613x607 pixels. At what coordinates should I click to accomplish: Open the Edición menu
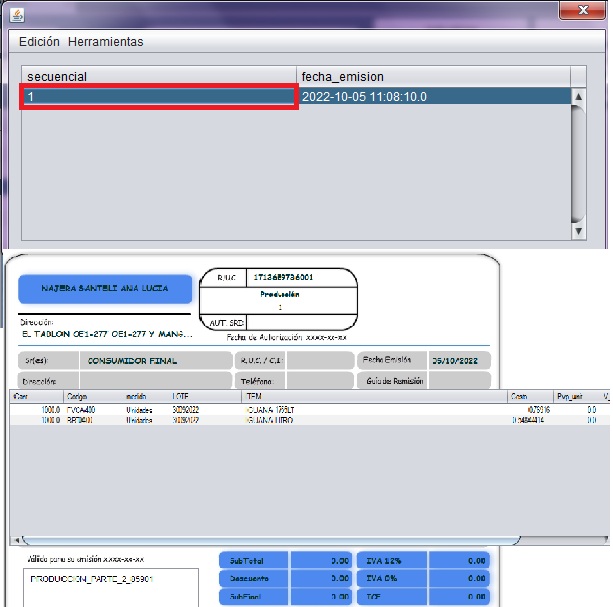coord(40,42)
